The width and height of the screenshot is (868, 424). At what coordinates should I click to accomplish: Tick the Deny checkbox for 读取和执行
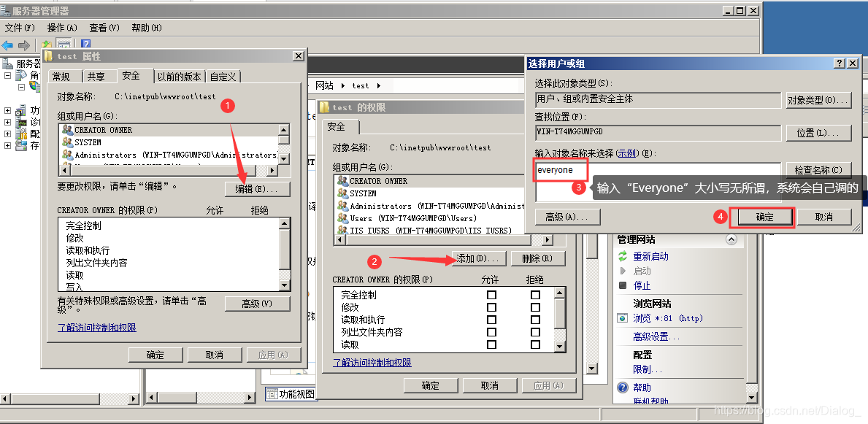pos(535,320)
